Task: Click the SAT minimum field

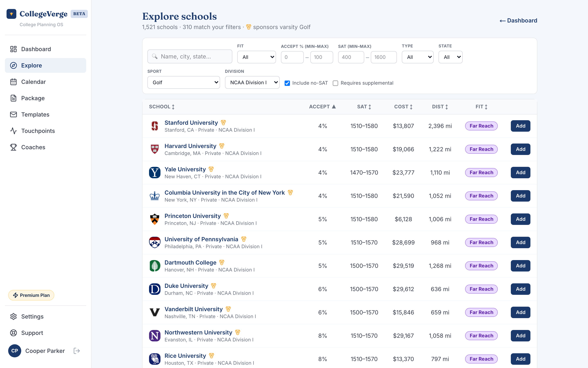Action: [351, 57]
